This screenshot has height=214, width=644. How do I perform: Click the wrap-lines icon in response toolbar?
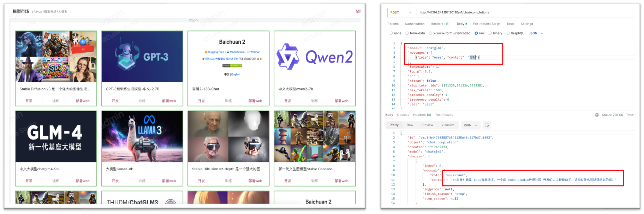[487, 125]
